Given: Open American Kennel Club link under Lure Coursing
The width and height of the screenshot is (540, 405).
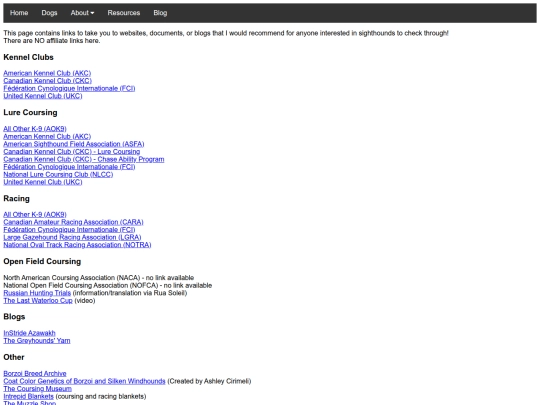Looking at the screenshot, I should click(x=47, y=136).
